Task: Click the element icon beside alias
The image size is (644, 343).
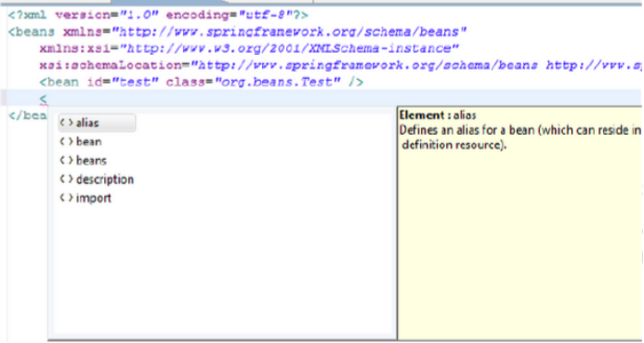Action: coord(66,123)
